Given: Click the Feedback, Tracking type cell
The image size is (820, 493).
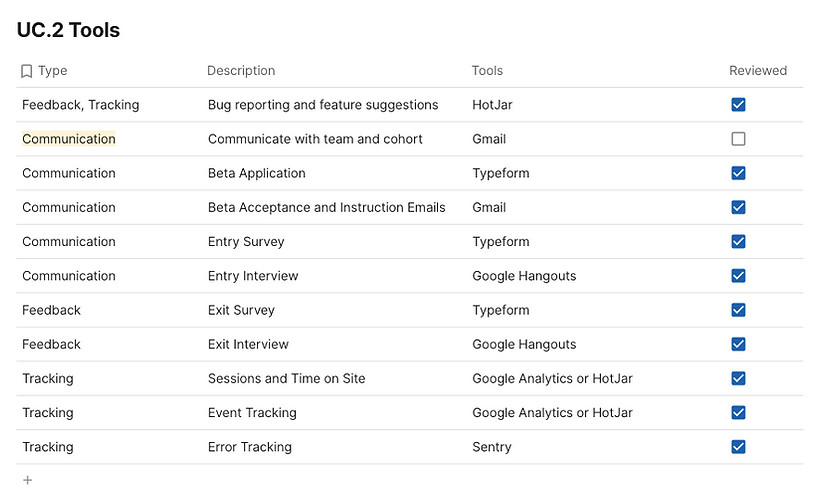Looking at the screenshot, I should coord(81,105).
